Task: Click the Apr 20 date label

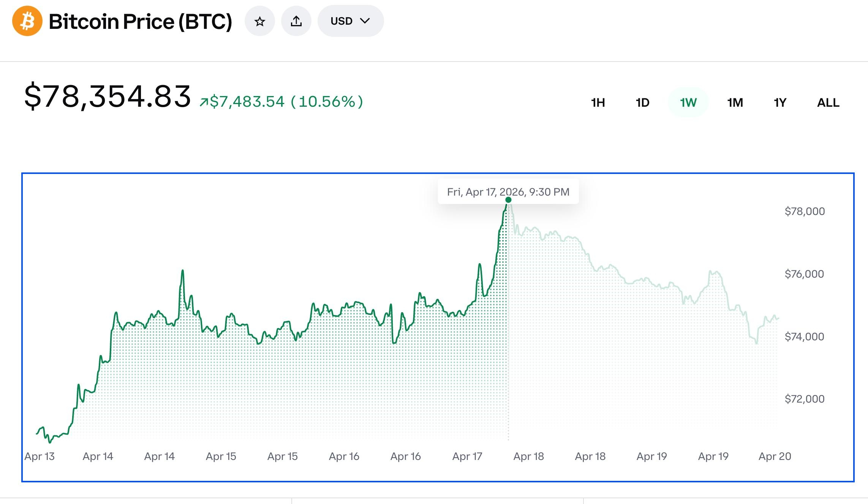Action: pos(775,456)
